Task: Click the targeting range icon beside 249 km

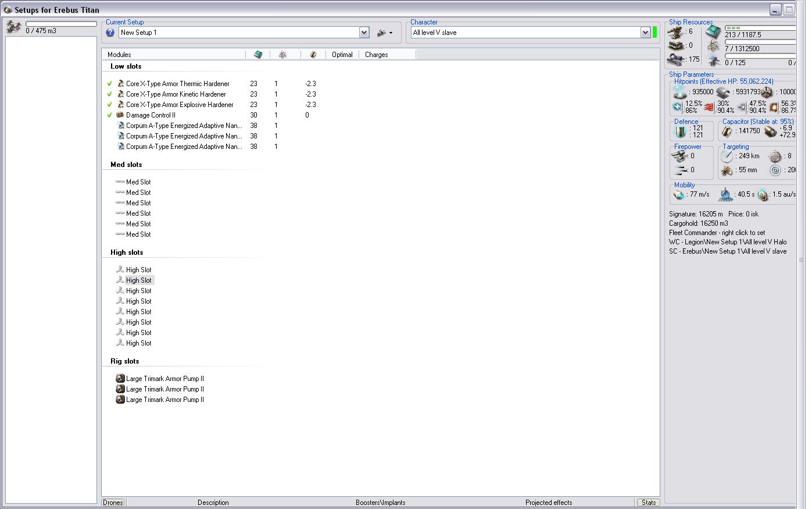Action: coord(727,156)
